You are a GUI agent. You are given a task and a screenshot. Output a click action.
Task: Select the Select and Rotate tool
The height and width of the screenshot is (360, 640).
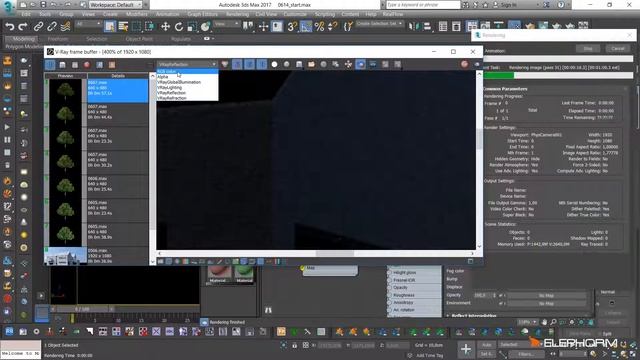pos(178,27)
